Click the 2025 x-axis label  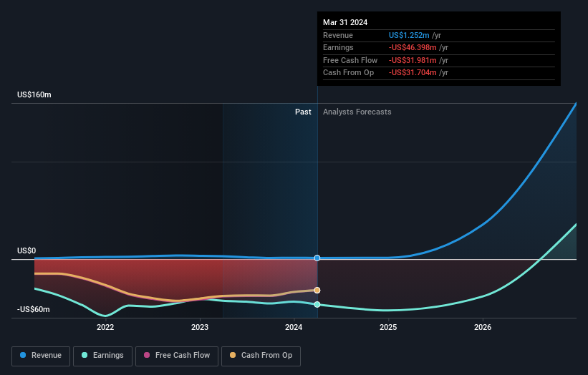click(x=388, y=327)
